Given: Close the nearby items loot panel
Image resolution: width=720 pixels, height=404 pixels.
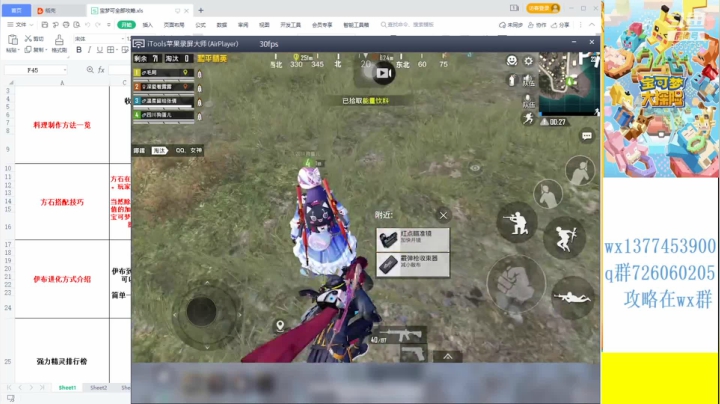Looking at the screenshot, I should (443, 215).
